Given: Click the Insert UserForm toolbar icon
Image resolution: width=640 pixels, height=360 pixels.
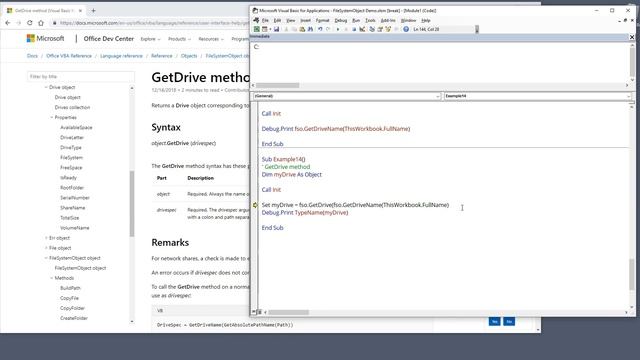Looking at the screenshot, I should [264, 29].
